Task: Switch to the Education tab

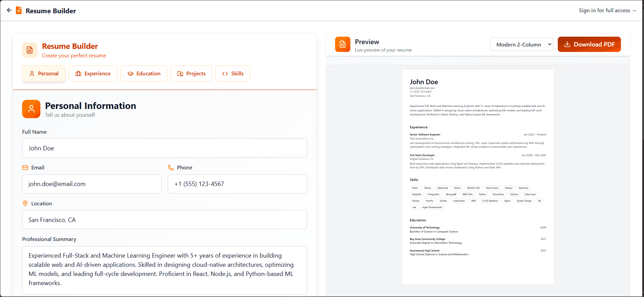Action: 144,74
